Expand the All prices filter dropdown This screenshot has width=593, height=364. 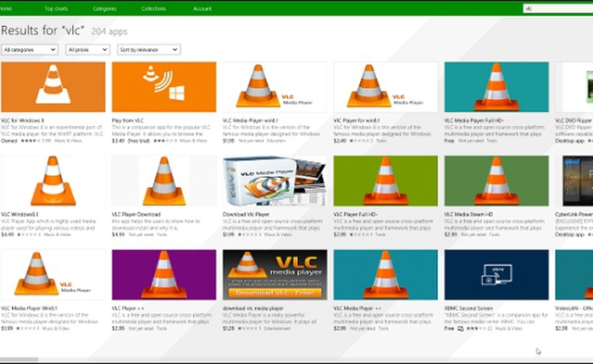click(88, 49)
